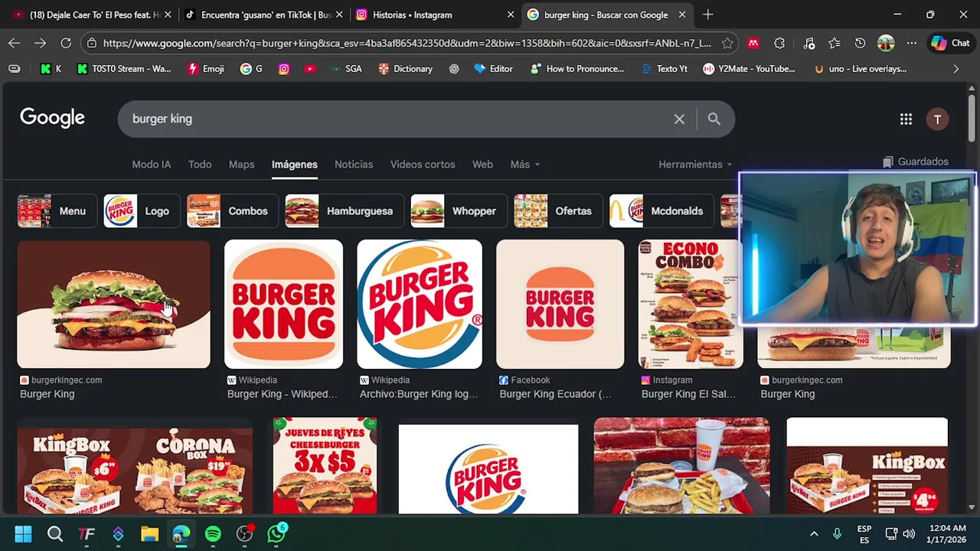This screenshot has width=980, height=551.
Task: Open File Explorer from the taskbar
Action: pyautogui.click(x=149, y=533)
